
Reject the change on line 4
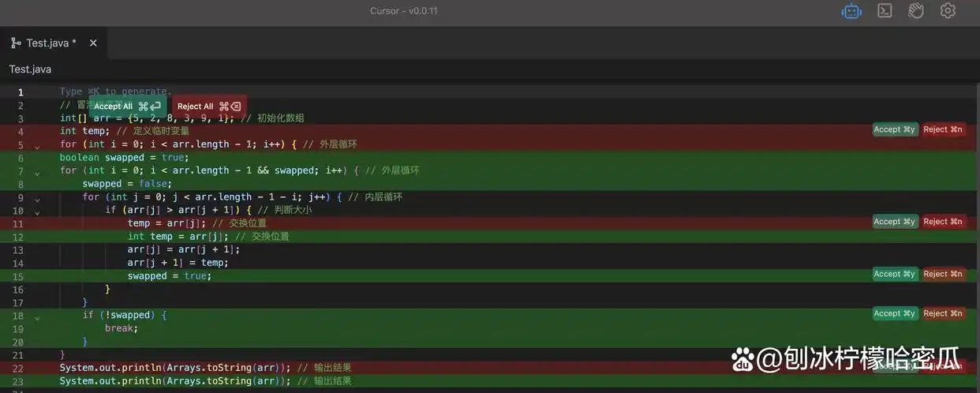click(943, 129)
